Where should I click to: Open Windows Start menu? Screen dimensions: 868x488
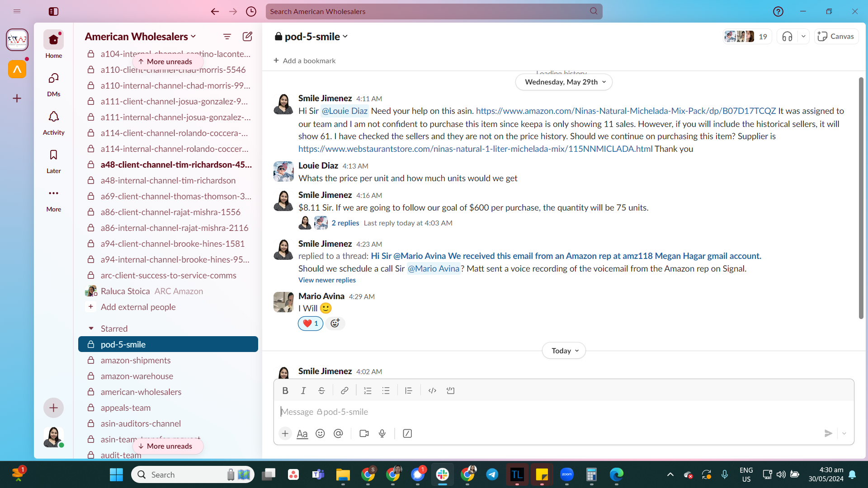(x=116, y=475)
